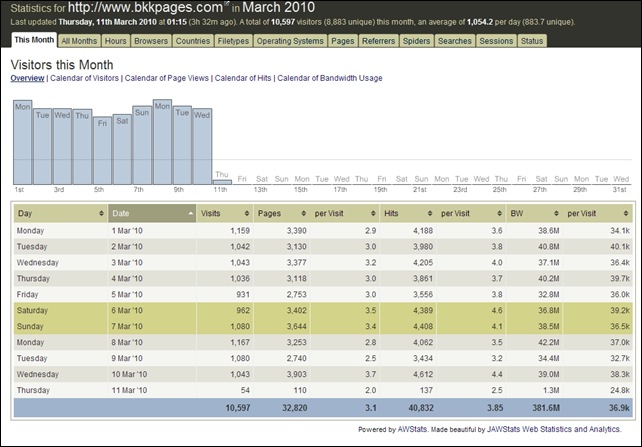Open the Status tab
The image size is (642, 447).
click(532, 41)
